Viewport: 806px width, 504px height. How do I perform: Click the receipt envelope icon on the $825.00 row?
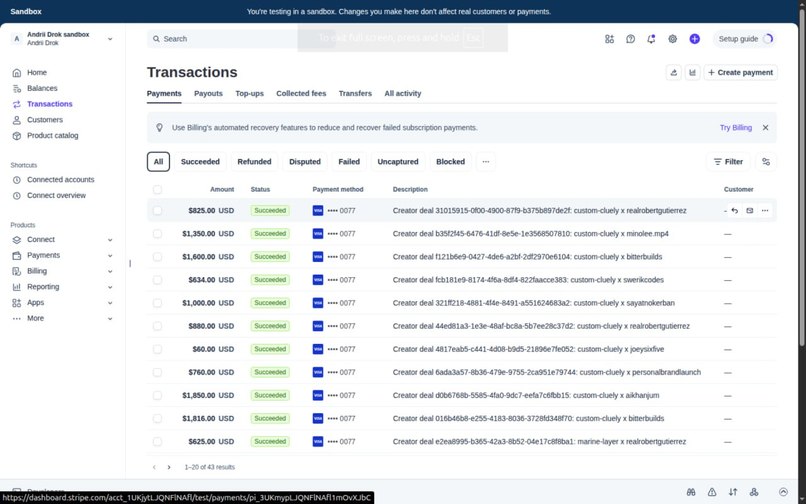(749, 210)
